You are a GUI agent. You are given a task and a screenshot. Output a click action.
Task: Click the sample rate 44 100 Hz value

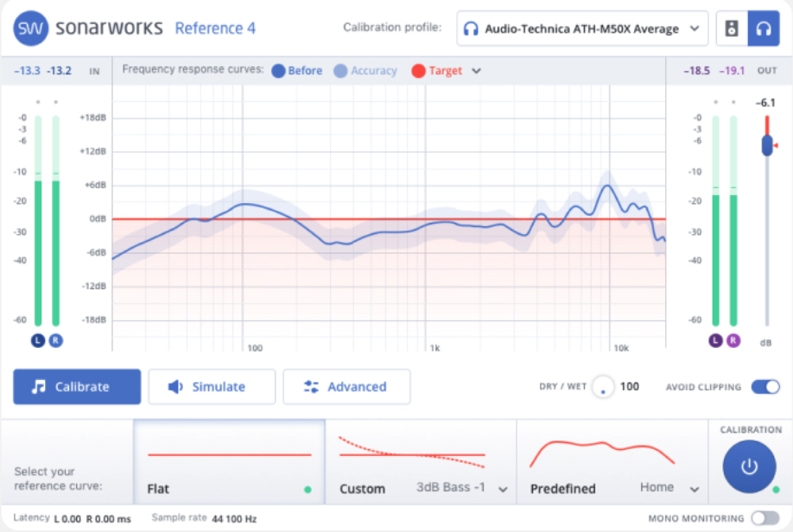point(234,519)
